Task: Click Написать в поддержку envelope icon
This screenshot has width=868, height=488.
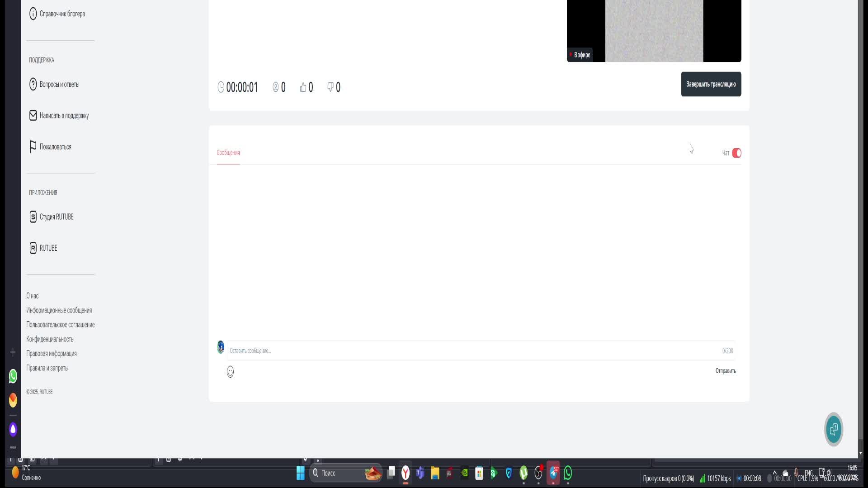Action: (x=33, y=116)
